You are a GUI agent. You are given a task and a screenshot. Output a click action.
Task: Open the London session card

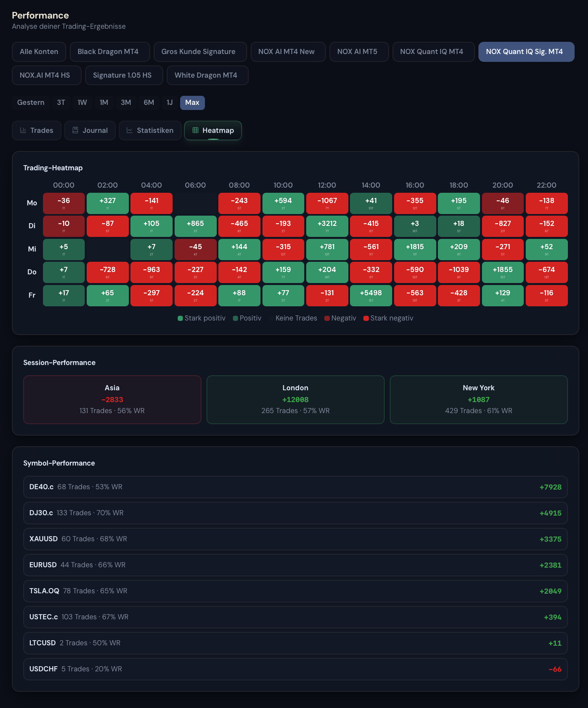296,400
